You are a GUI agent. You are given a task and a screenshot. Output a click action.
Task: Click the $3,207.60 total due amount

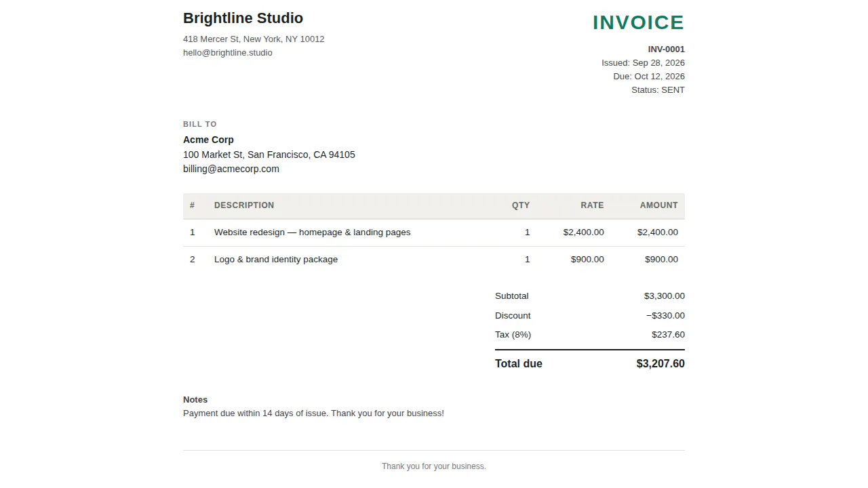click(660, 364)
